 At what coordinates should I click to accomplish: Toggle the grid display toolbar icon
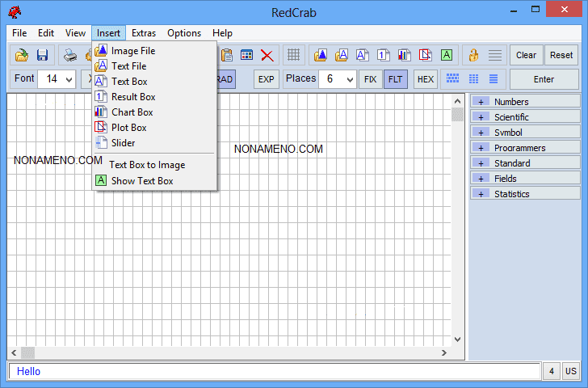tap(294, 55)
